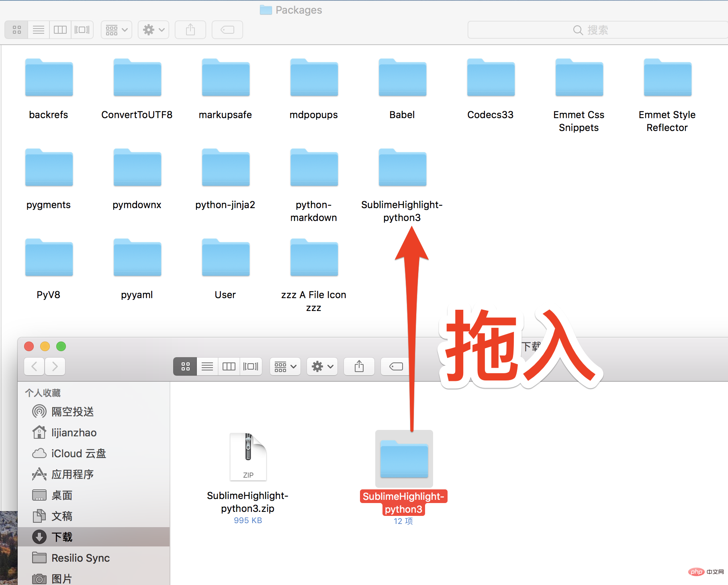Viewport: 728px width, 585px height.
Task: Select SublimeHighlight-python3.zip file in Downloads window
Action: [x=248, y=457]
